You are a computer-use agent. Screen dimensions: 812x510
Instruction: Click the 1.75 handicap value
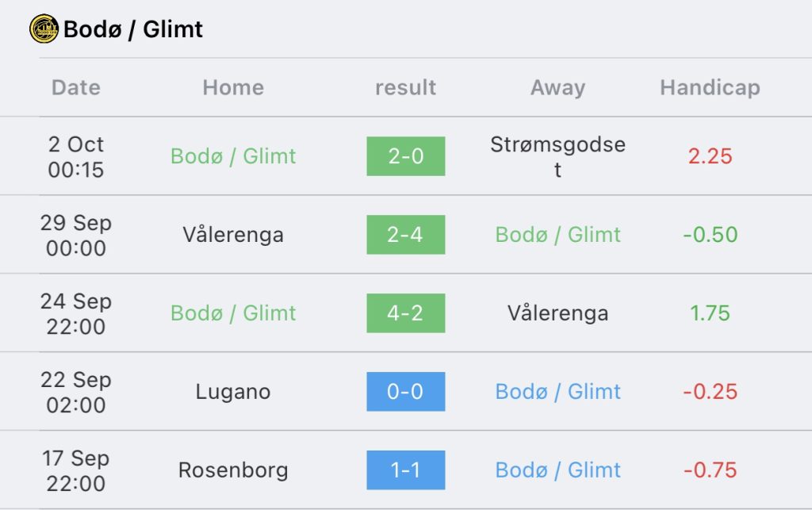click(x=710, y=313)
